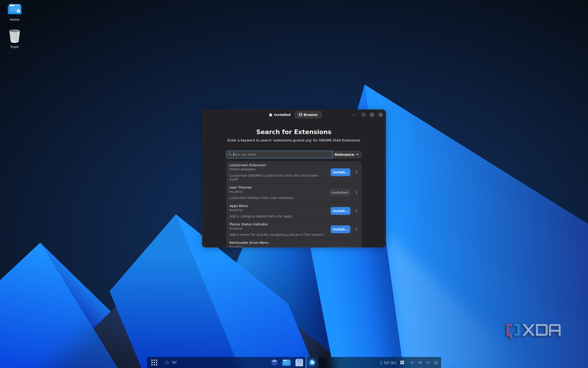Screen dimensions: 588x368
Task: Expand User Themes details chevron
Action: pos(356,192)
